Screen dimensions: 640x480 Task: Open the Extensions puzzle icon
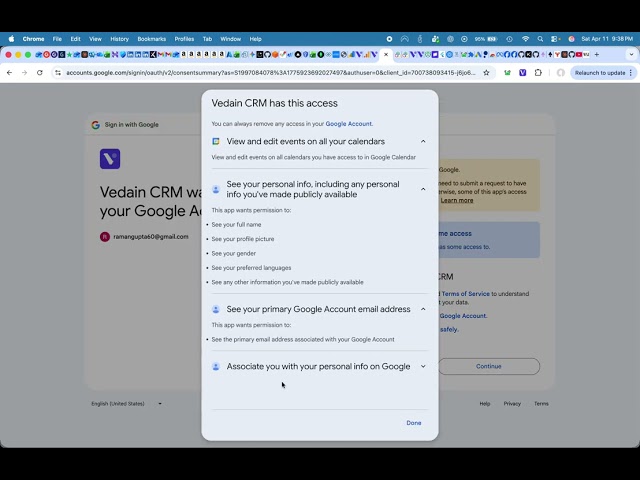coord(538,73)
